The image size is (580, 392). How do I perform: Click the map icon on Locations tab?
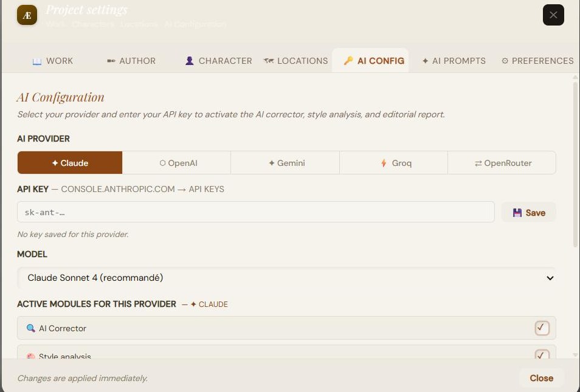(269, 61)
